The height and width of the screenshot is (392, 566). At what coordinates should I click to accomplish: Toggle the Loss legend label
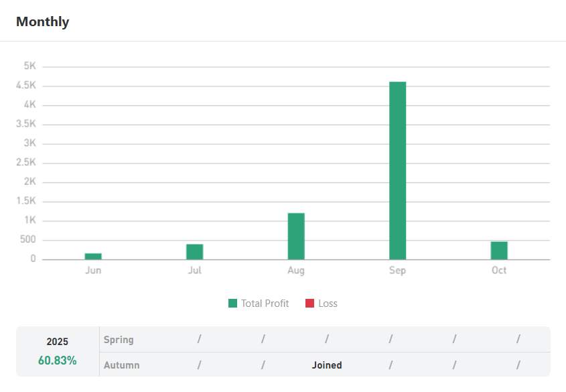tap(328, 304)
